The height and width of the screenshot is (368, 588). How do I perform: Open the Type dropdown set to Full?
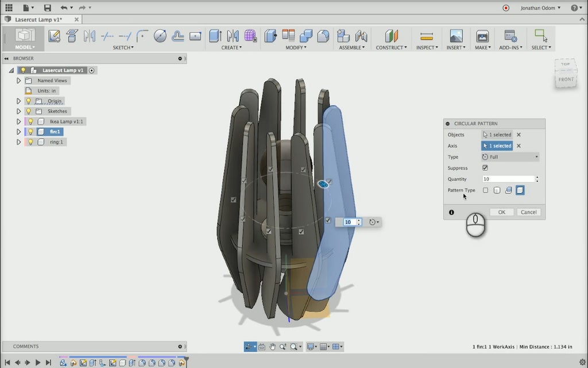coord(510,157)
